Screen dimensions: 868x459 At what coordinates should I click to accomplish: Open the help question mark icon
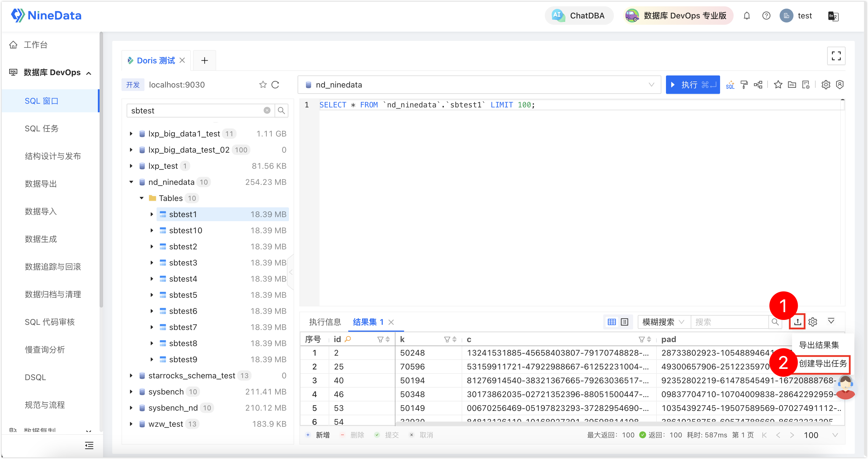point(766,16)
